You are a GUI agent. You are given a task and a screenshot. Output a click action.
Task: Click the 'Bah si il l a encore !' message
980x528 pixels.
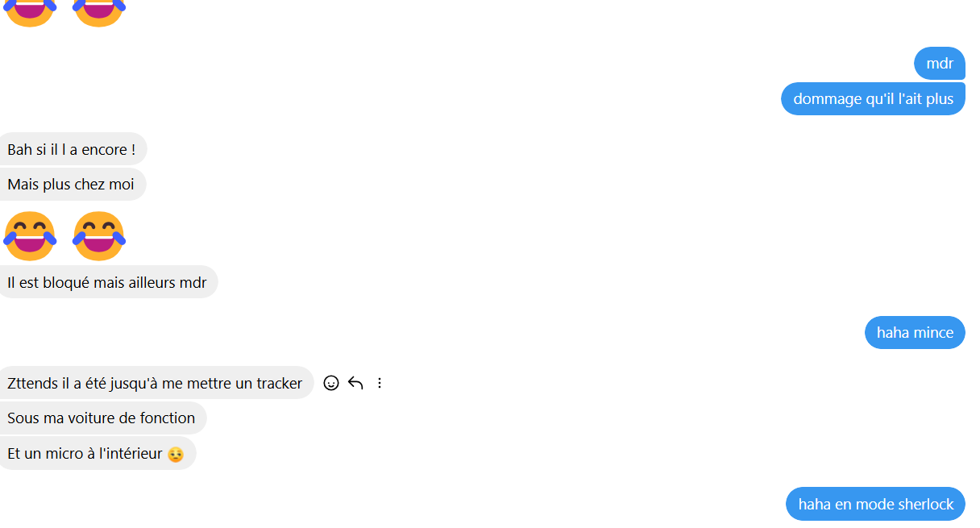[x=72, y=149]
